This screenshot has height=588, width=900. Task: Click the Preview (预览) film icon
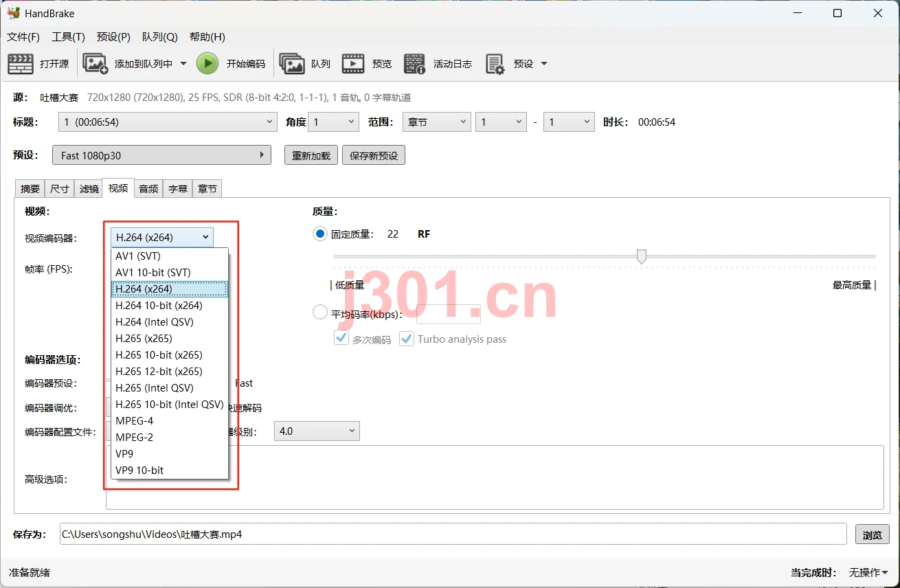(x=353, y=64)
